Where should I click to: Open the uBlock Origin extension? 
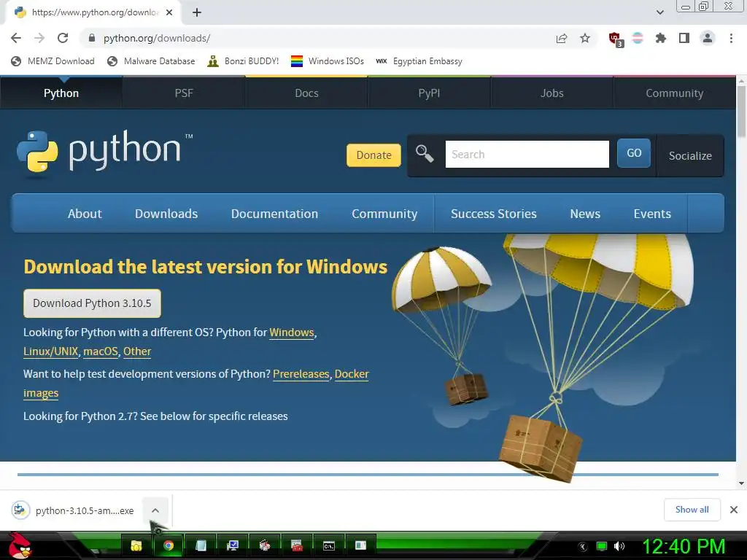[616, 39]
